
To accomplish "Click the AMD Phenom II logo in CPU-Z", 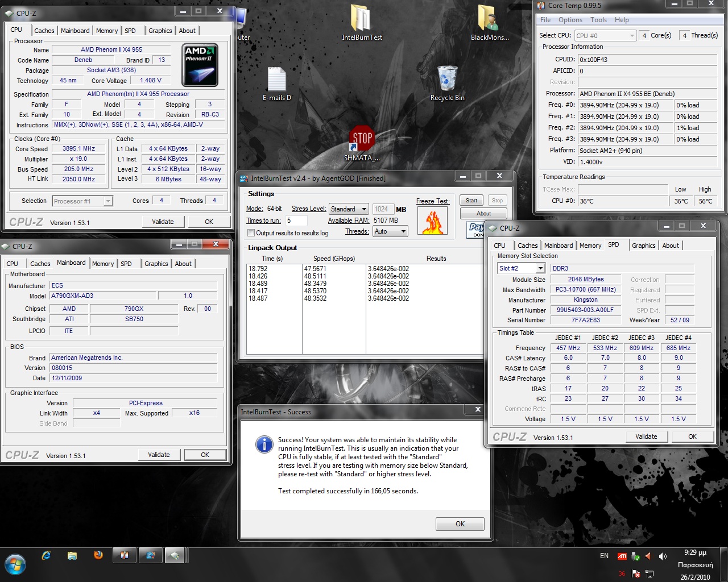I will point(200,65).
